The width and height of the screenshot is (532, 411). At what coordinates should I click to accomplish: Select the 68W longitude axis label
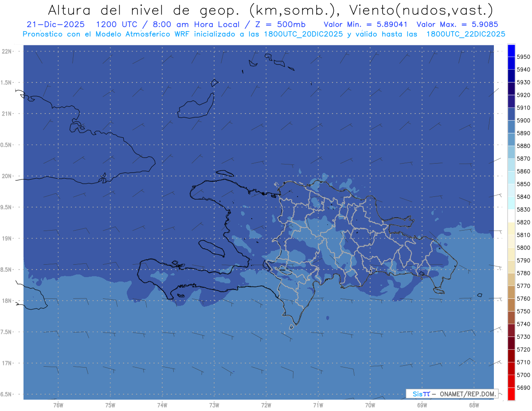(473, 405)
